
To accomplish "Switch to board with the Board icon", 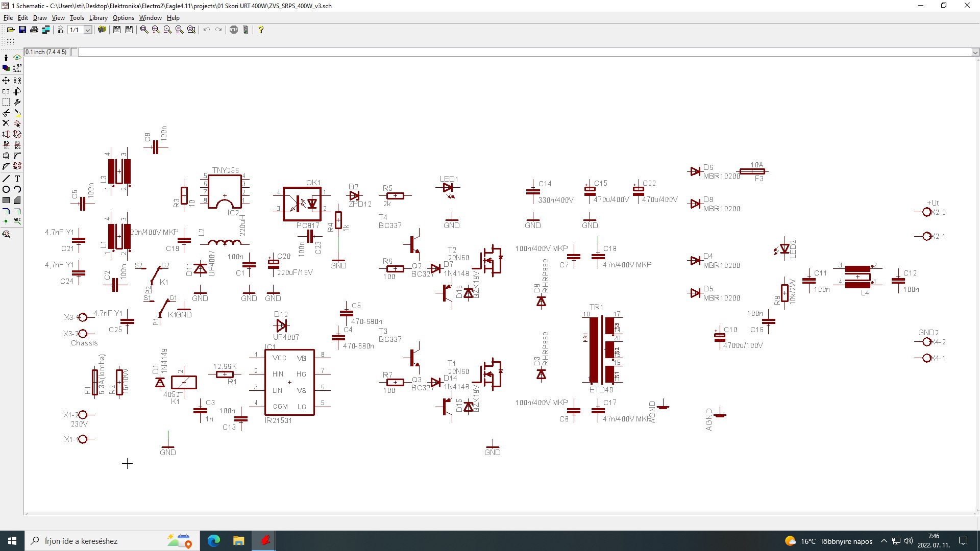I will (x=60, y=30).
